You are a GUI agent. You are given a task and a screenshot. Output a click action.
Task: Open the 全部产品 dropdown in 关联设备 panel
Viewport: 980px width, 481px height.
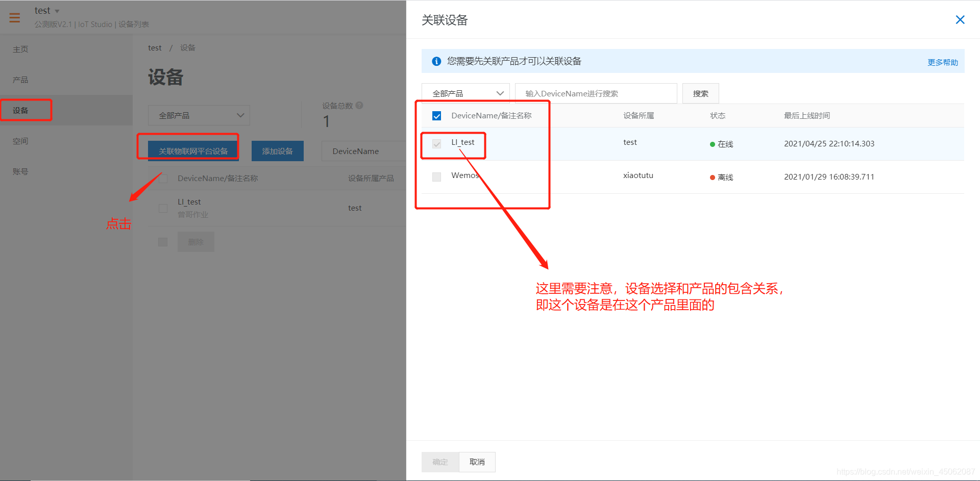tap(465, 93)
